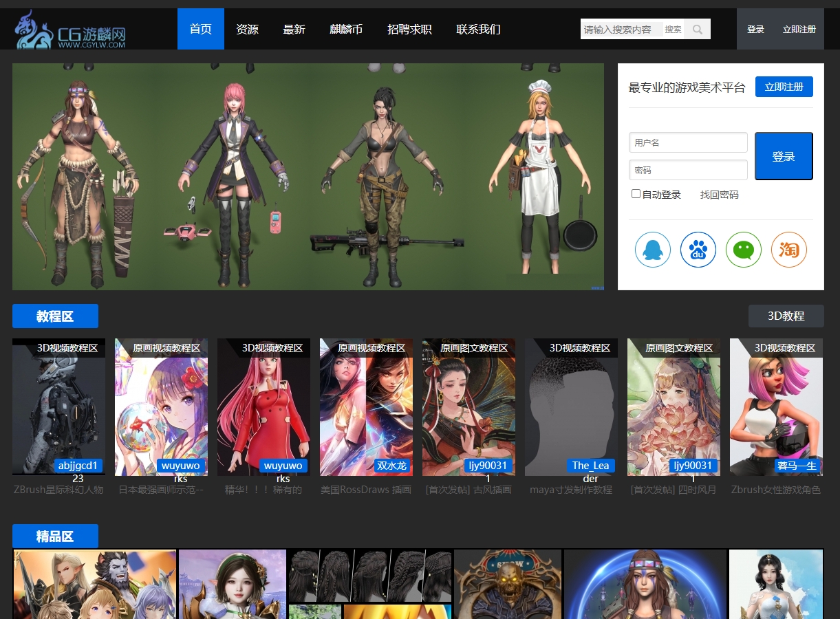840x619 pixels.
Task: Open the 资源 menu item
Action: click(x=247, y=30)
